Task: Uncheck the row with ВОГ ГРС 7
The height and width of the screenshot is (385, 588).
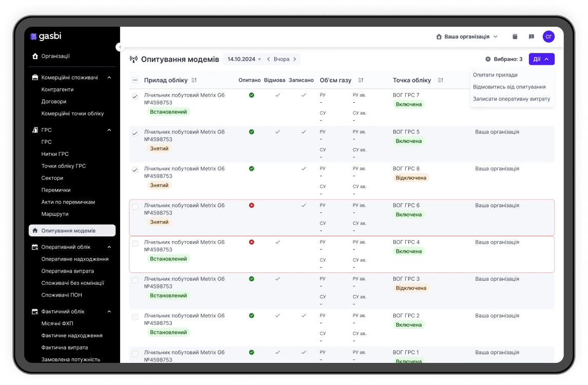Action: (135, 97)
